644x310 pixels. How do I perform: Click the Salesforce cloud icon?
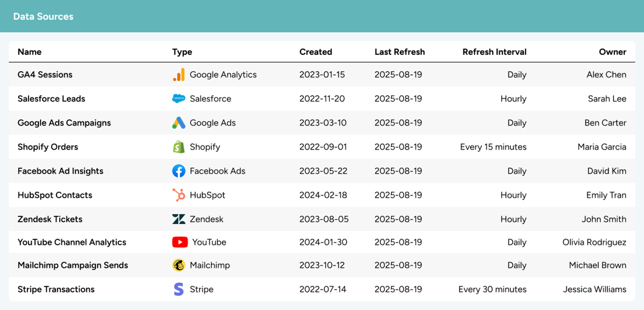coord(178,99)
